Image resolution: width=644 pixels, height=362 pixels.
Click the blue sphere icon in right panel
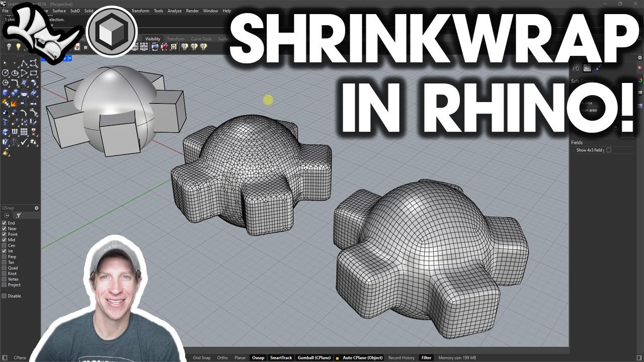coord(597,68)
